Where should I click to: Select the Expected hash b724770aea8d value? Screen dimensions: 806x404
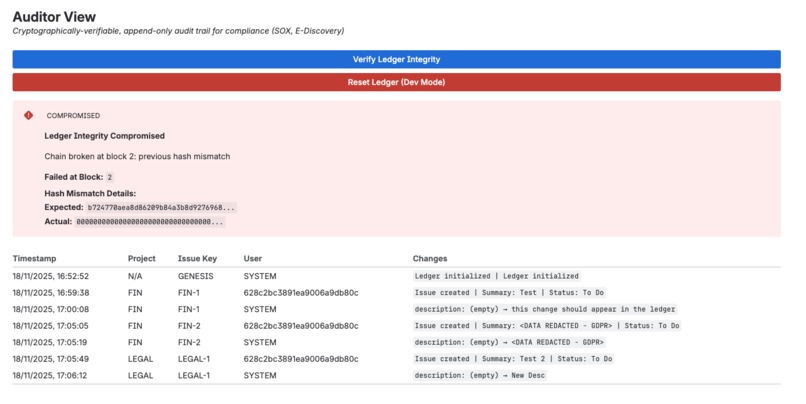click(x=161, y=208)
